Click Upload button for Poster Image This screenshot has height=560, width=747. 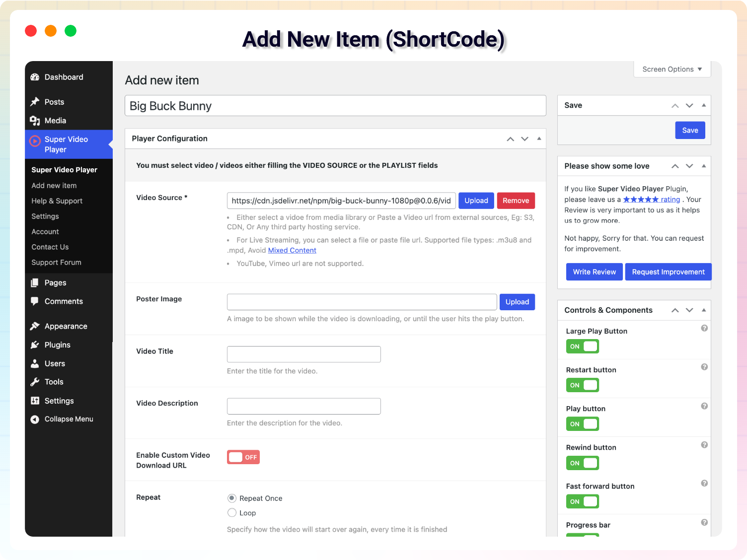517,302
